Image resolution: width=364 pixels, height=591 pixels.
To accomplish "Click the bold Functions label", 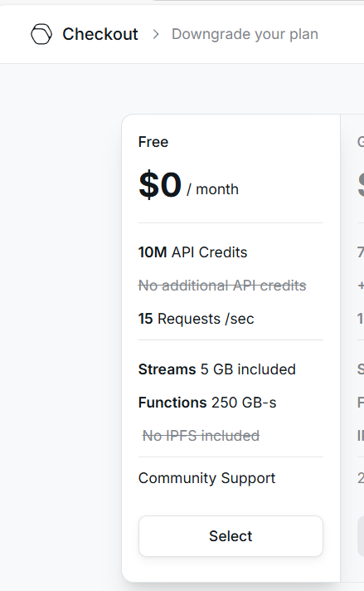I will point(172,403).
